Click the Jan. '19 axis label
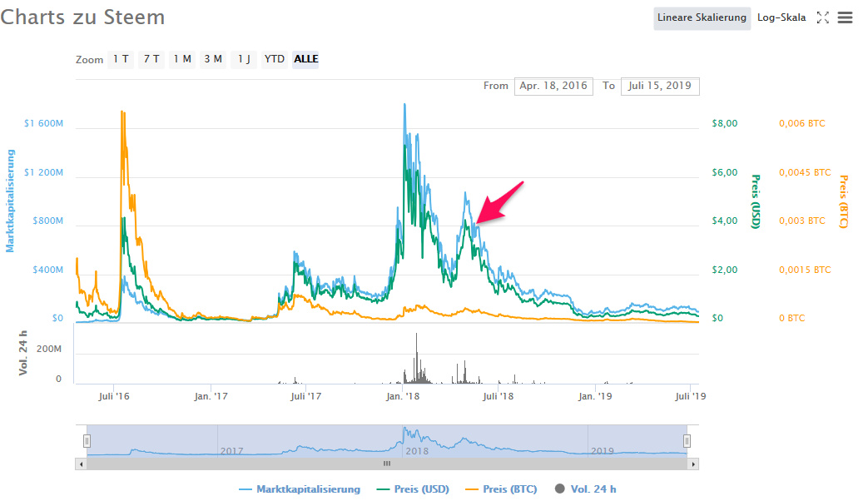868x501 pixels. 595,396
